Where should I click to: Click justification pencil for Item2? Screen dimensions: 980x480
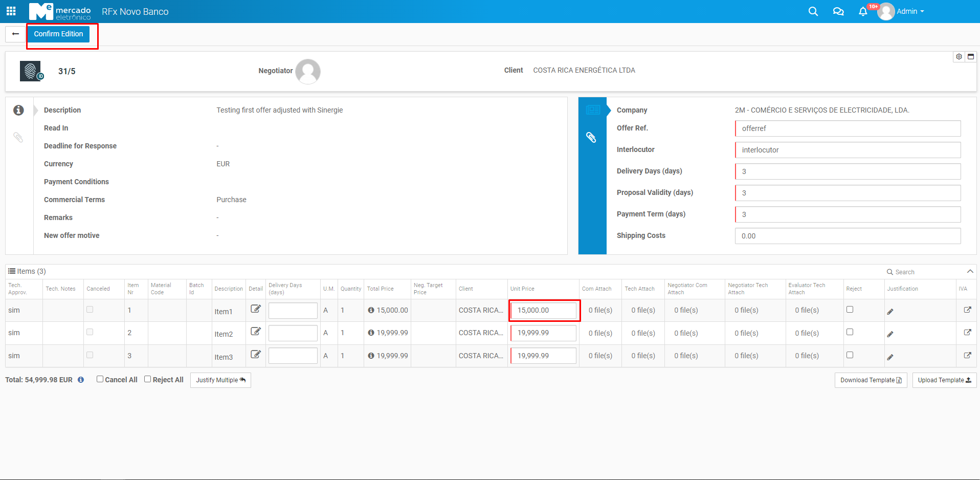890,334
